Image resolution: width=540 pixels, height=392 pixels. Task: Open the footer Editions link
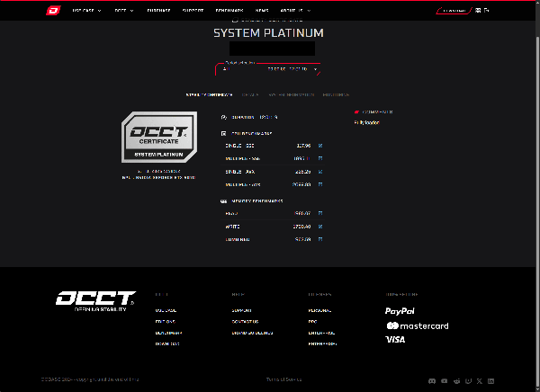point(166,322)
